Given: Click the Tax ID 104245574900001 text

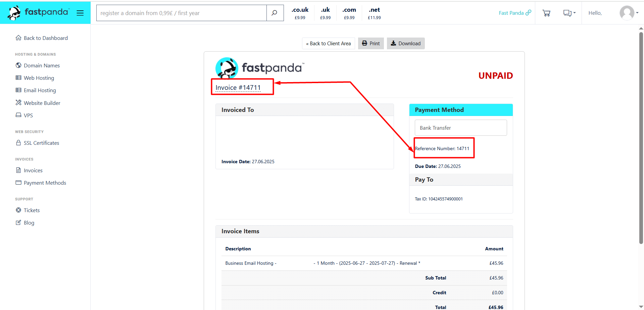Looking at the screenshot, I should (439, 199).
